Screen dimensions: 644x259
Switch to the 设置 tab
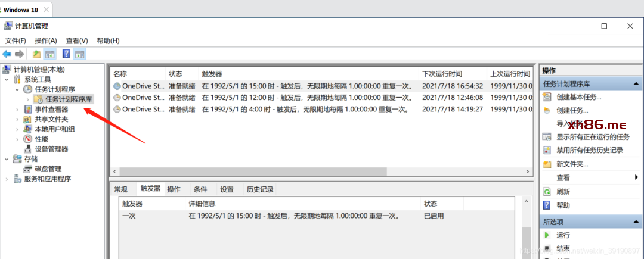point(227,189)
